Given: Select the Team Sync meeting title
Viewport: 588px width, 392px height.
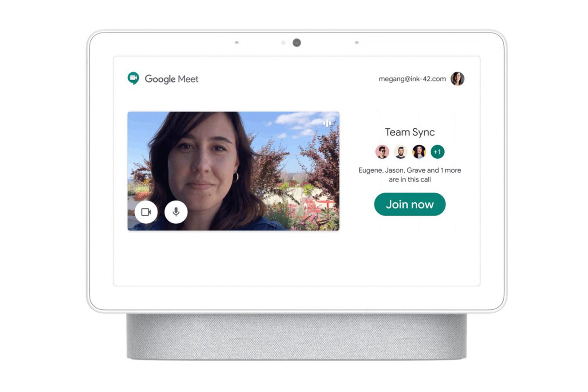Looking at the screenshot, I should pyautogui.click(x=410, y=132).
